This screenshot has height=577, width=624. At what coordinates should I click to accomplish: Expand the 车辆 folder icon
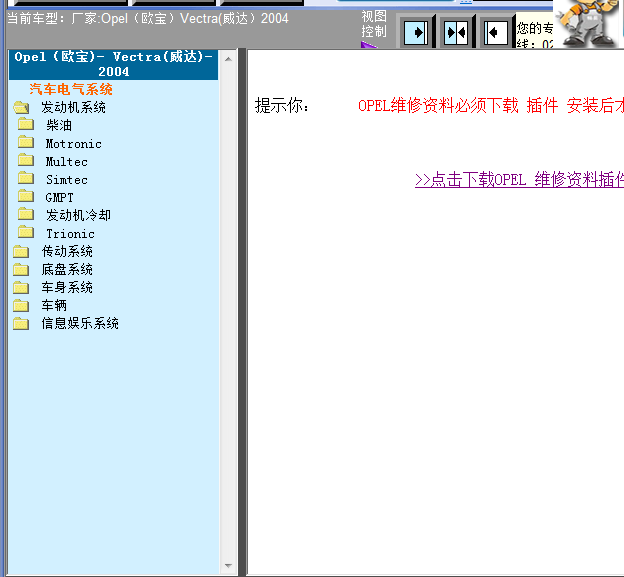21,306
